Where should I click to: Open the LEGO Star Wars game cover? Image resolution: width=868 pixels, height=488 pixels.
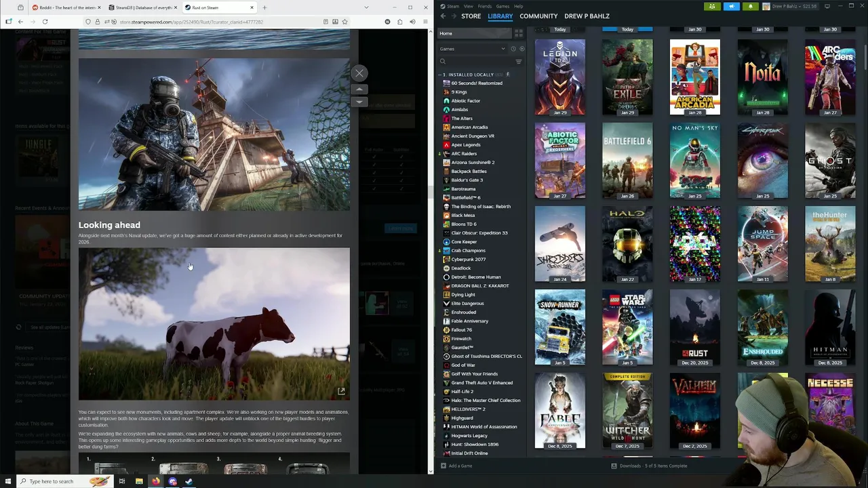point(627,327)
